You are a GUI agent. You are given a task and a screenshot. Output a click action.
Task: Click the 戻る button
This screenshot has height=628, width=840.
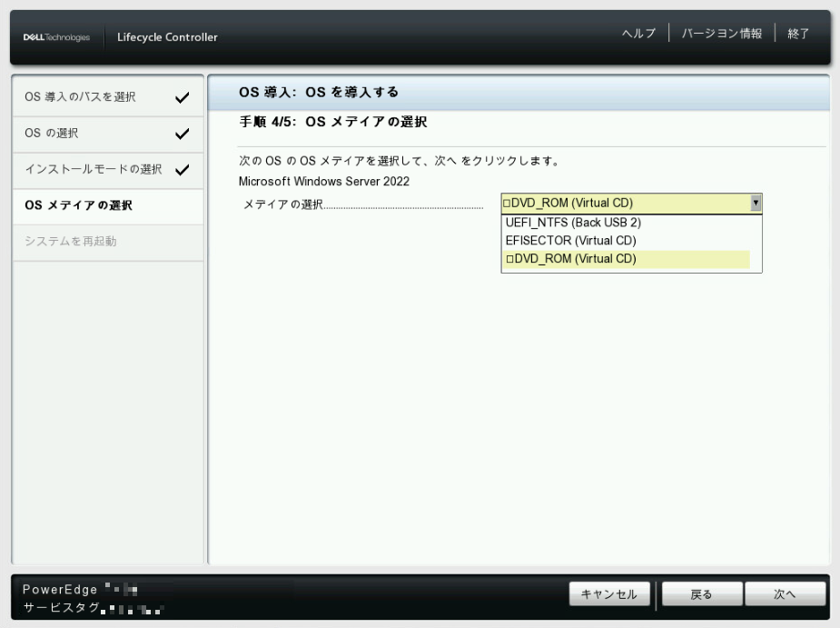click(702, 593)
